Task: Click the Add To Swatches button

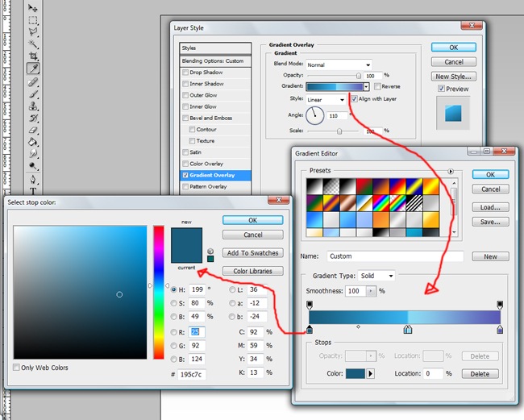Action: [x=253, y=253]
